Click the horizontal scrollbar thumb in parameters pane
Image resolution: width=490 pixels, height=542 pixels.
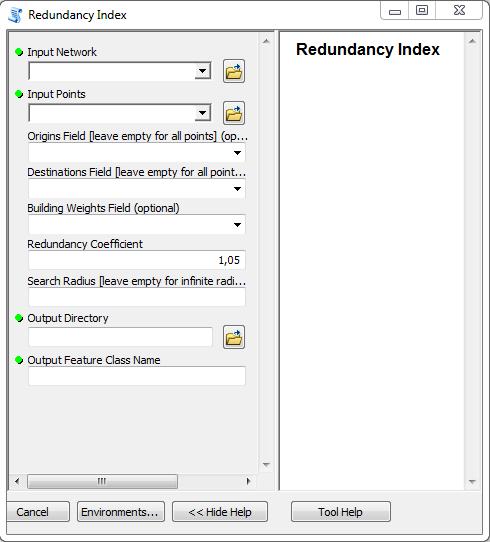click(102, 481)
